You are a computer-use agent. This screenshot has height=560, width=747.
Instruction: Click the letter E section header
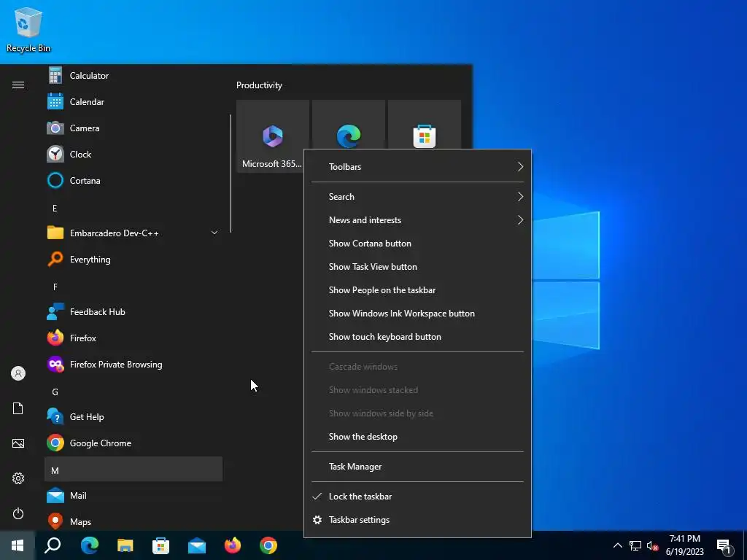tap(133, 208)
